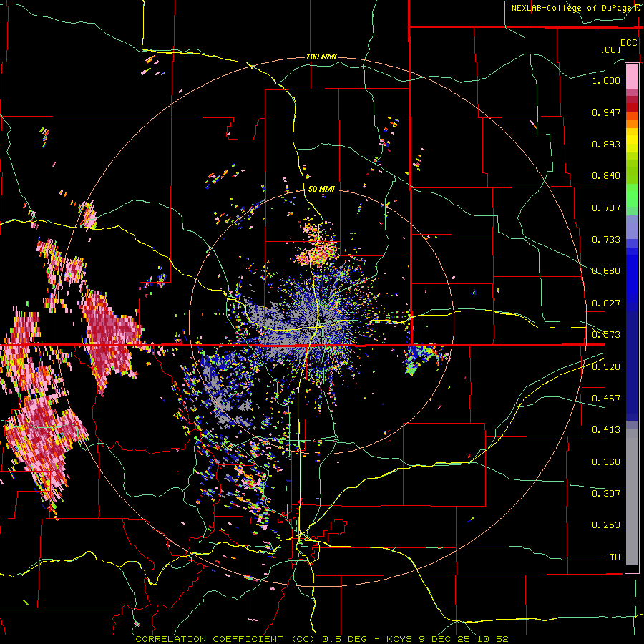Select the 0.253 scale value

[606, 525]
